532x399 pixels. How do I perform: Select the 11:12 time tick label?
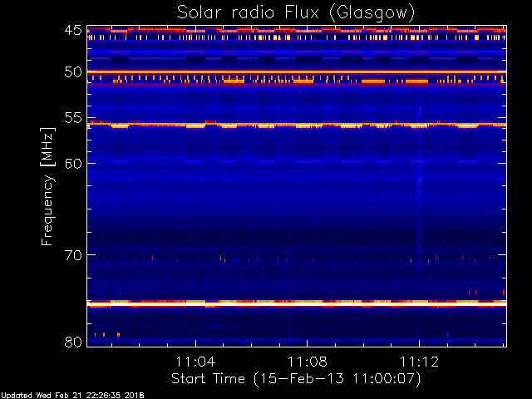(x=420, y=362)
